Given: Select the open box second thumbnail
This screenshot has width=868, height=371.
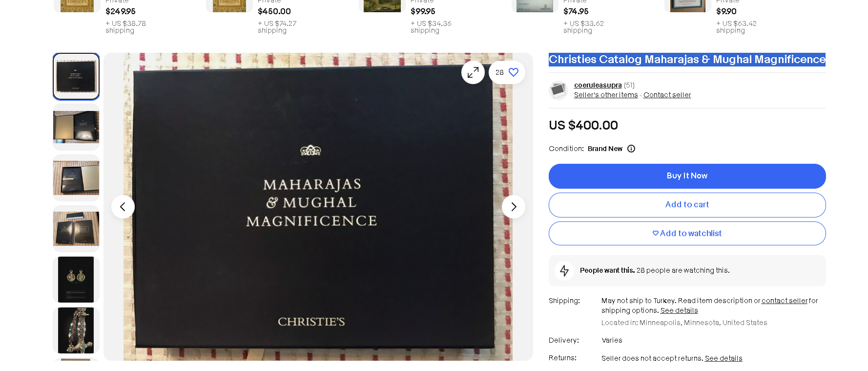Looking at the screenshot, I should click(x=76, y=127).
